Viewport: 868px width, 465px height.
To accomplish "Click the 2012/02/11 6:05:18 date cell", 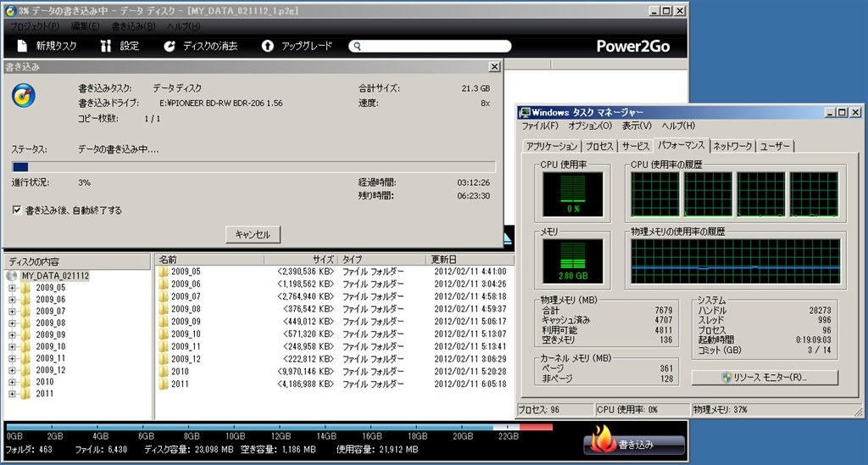I will coord(470,384).
